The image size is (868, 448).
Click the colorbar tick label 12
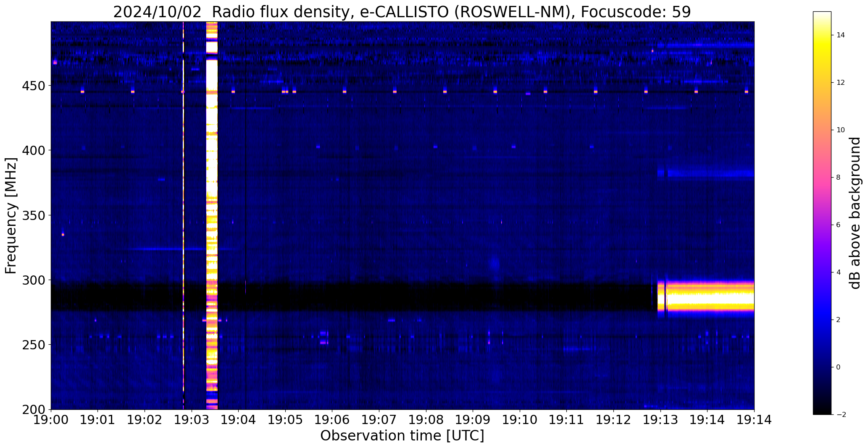pos(841,83)
